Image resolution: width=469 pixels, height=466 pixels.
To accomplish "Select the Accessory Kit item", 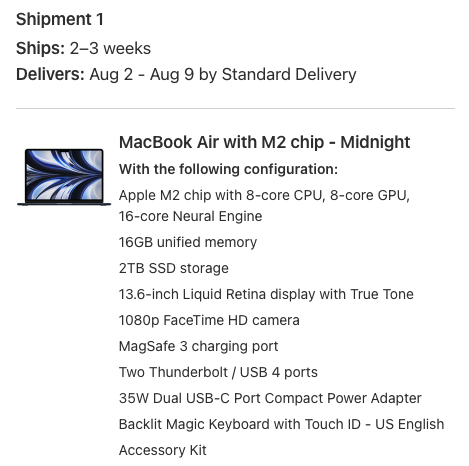I will pos(163,450).
